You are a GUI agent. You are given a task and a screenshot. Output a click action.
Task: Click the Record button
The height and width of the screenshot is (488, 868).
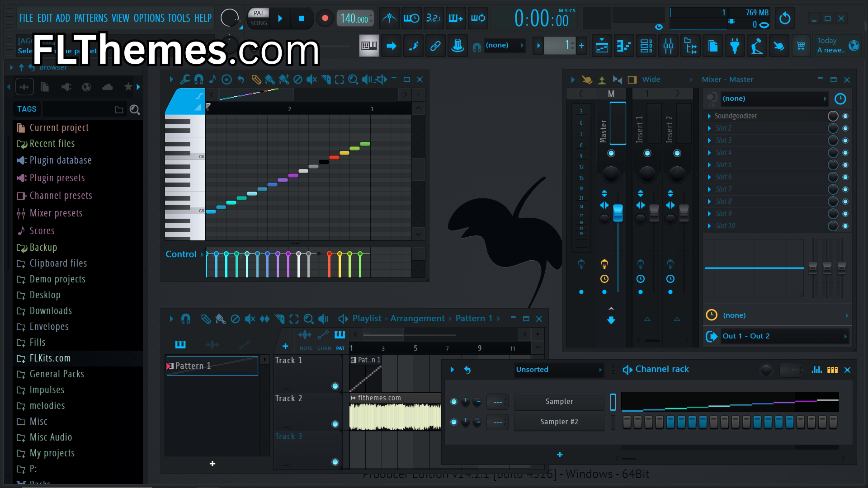[325, 19]
